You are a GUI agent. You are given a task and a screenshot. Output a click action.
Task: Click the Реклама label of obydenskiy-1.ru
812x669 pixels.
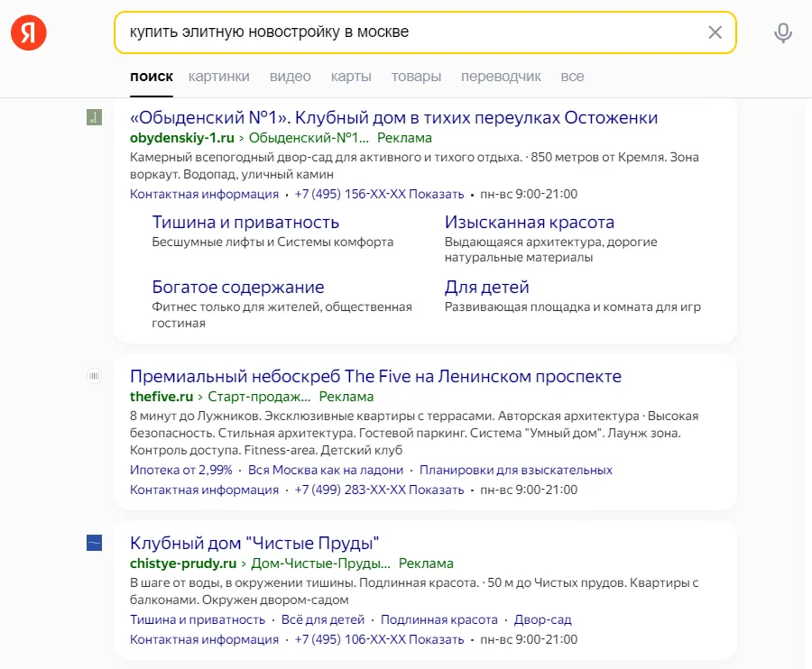(404, 138)
